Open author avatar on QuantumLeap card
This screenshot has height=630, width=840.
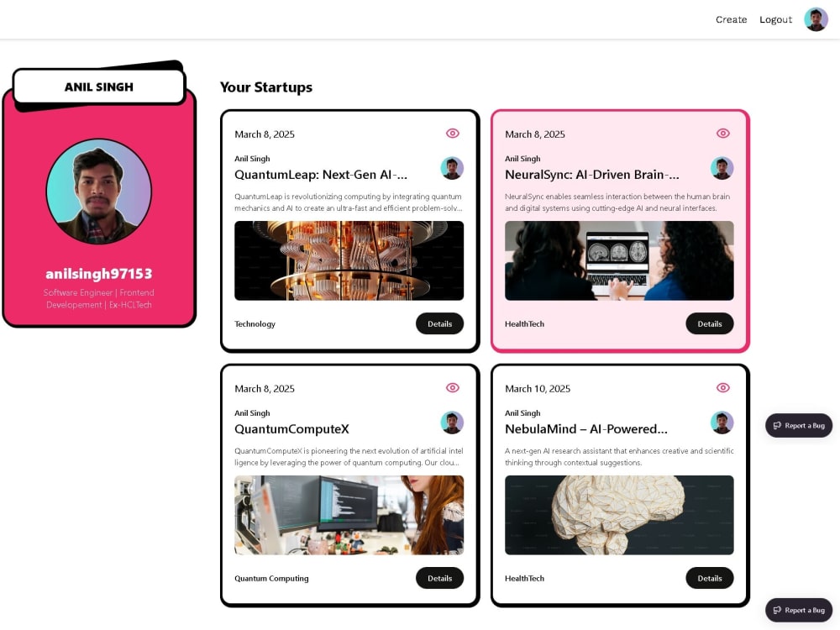(452, 168)
